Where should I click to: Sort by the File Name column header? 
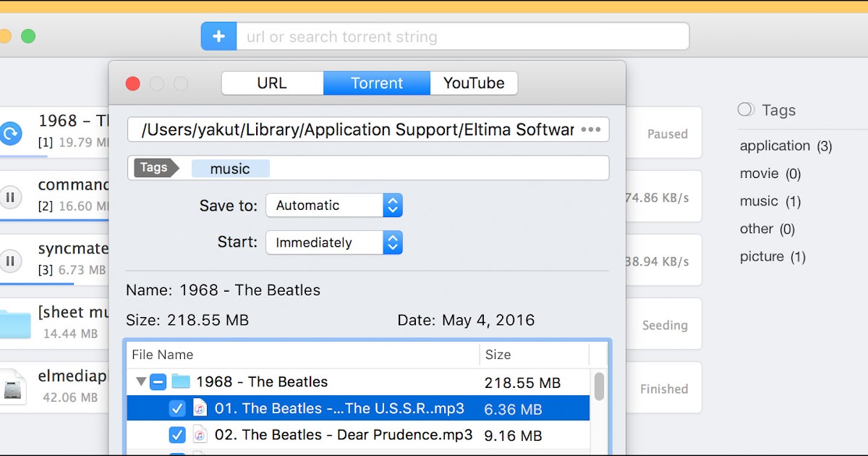pyautogui.click(x=303, y=355)
